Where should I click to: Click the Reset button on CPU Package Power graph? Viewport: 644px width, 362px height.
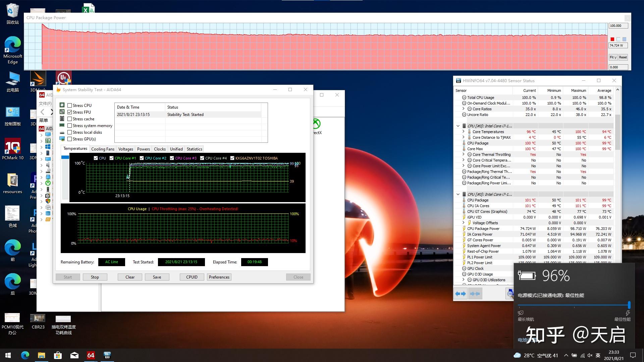tap(623, 57)
